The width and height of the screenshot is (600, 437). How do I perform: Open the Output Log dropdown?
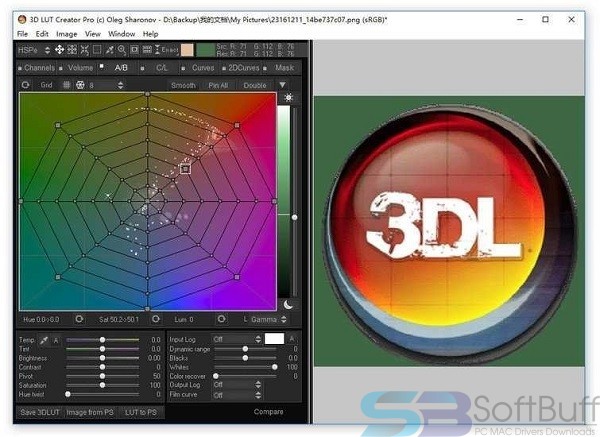(x=237, y=385)
